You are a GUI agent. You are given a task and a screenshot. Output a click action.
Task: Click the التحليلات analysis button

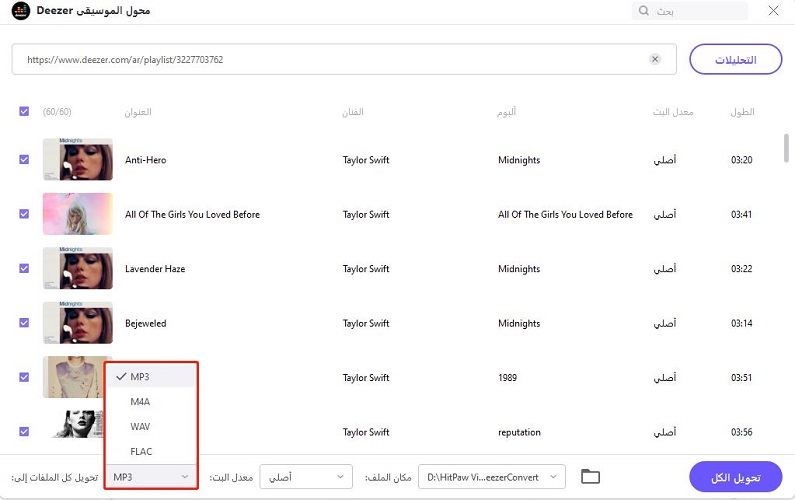pyautogui.click(x=735, y=59)
